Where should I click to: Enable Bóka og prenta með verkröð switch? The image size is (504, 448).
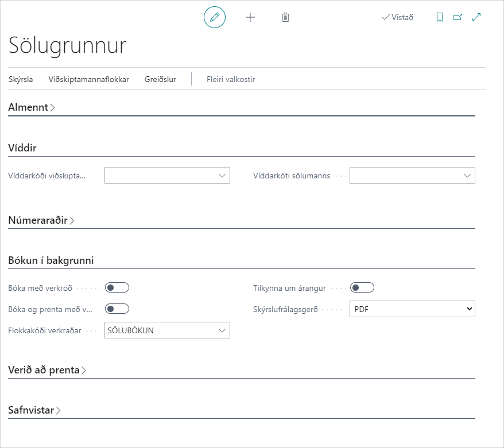point(117,309)
